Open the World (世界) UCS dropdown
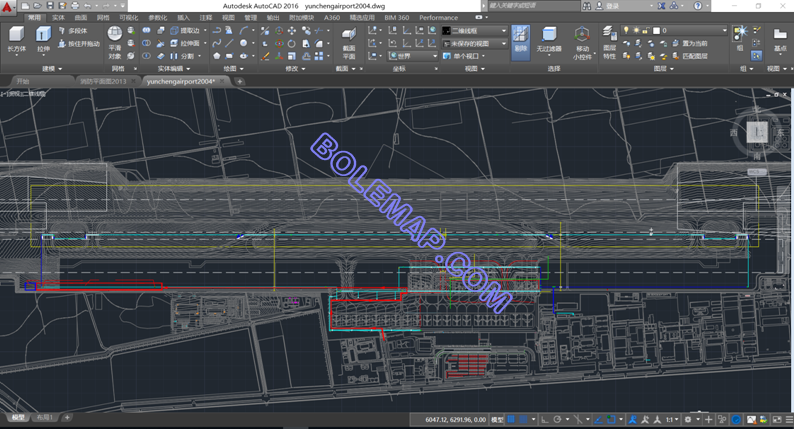This screenshot has width=794, height=429. (413, 56)
